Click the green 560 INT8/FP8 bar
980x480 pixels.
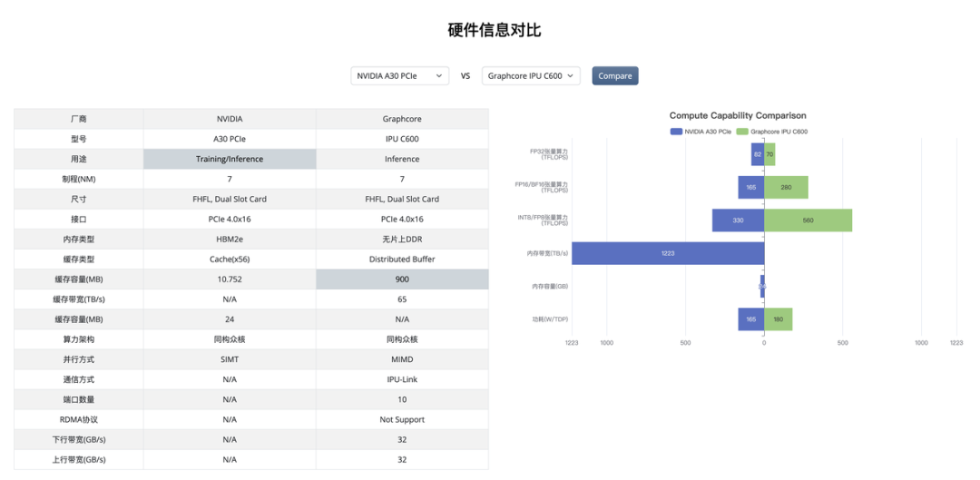pyautogui.click(x=808, y=220)
